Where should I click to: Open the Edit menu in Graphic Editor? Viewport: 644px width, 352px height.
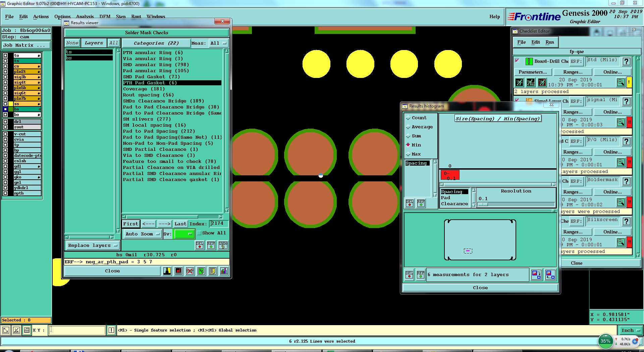(x=23, y=17)
